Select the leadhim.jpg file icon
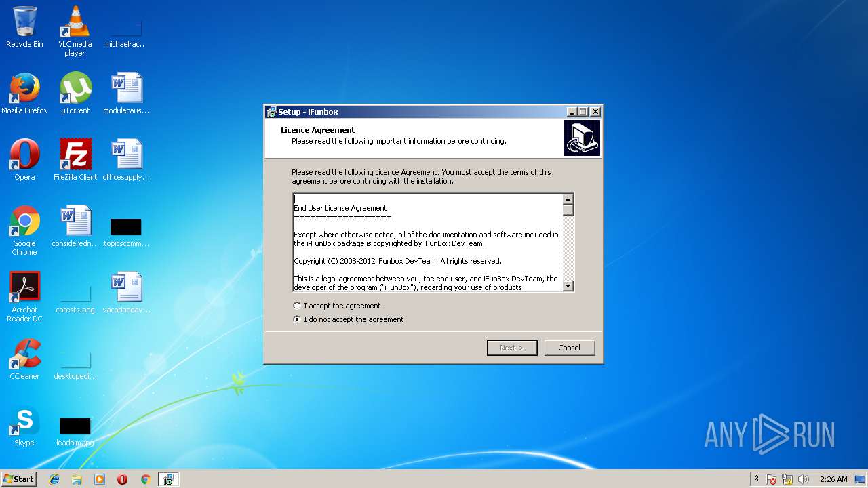This screenshot has width=868, height=488. (x=75, y=431)
